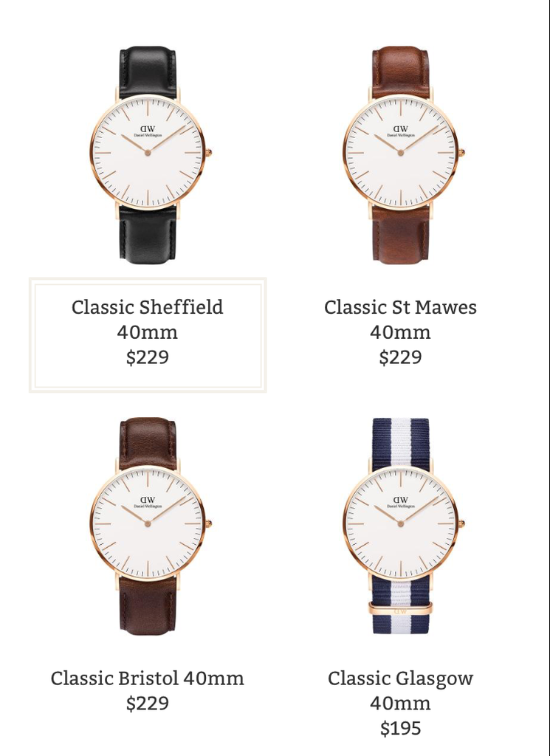550x756 pixels.
Task: Click the white dial of the Sheffield watch
Action: point(148,152)
